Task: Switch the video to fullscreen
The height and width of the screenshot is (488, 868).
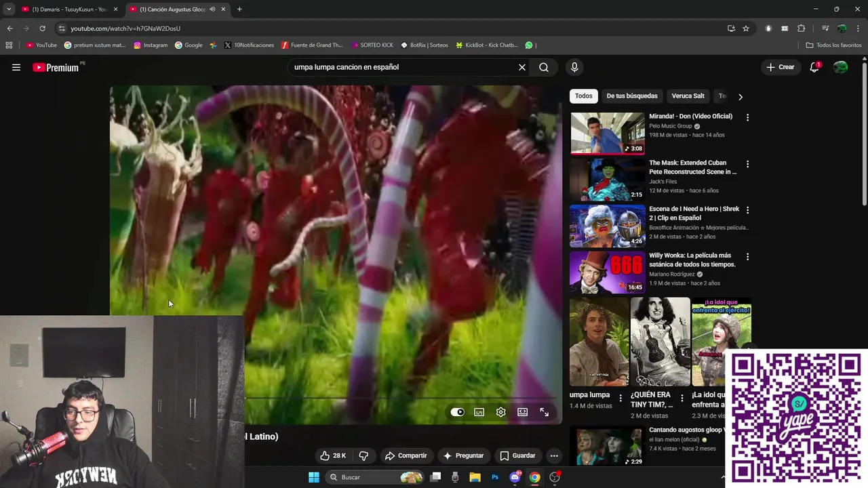Action: pos(545,412)
